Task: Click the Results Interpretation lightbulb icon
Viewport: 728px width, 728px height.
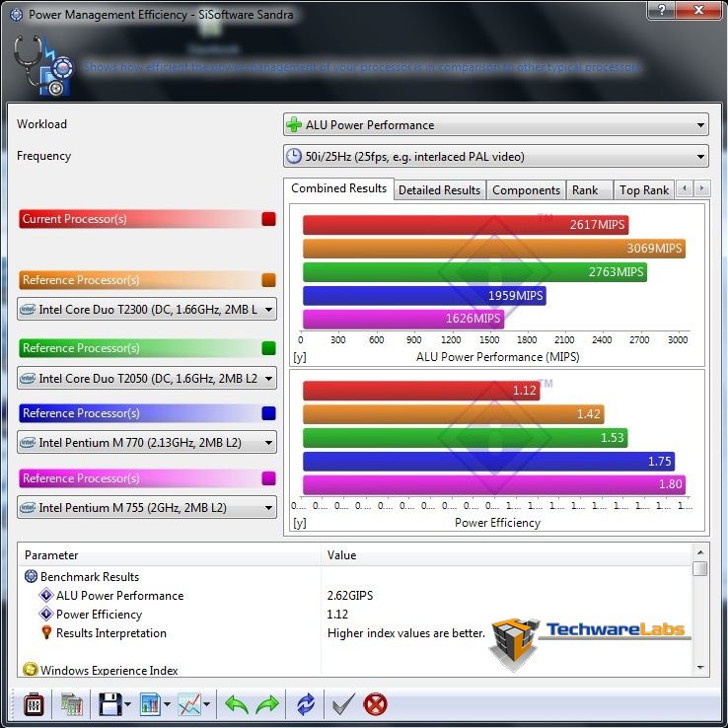Action: (46, 632)
